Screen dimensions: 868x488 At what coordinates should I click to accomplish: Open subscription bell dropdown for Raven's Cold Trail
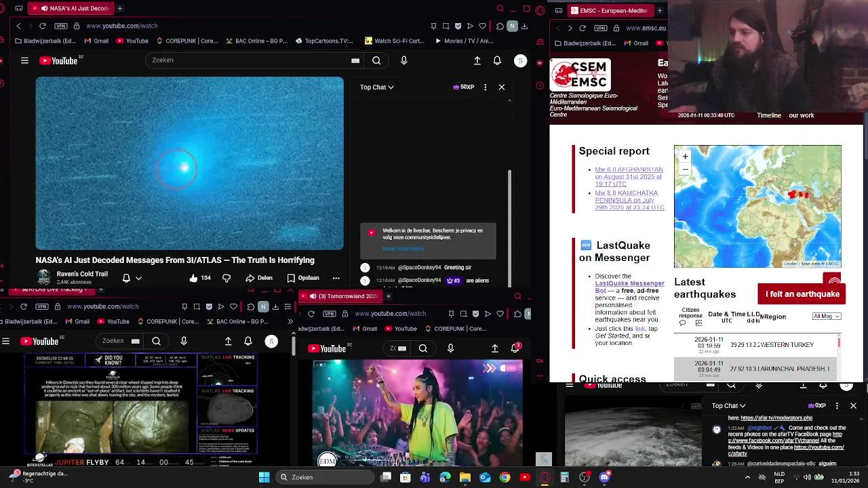coord(132,278)
